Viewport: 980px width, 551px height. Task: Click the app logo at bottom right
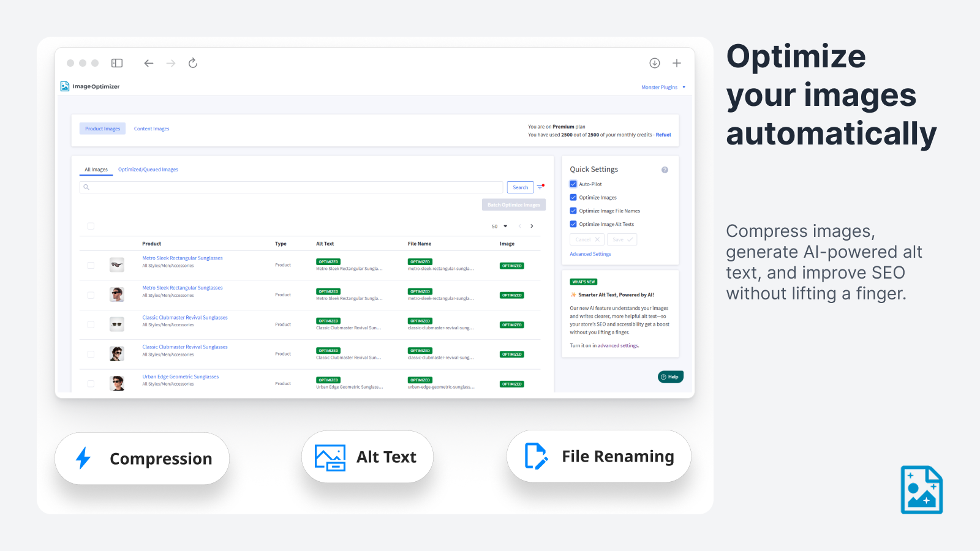922,490
